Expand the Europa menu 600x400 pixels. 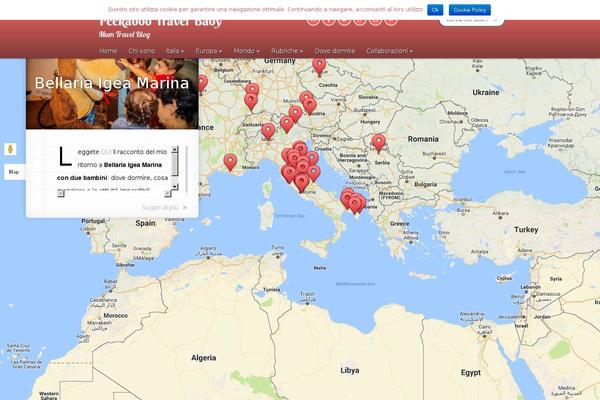click(x=209, y=51)
